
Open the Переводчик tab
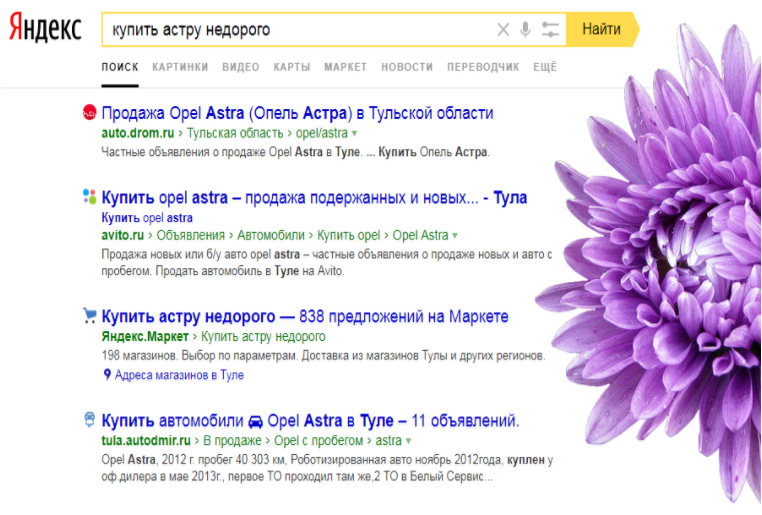point(483,67)
